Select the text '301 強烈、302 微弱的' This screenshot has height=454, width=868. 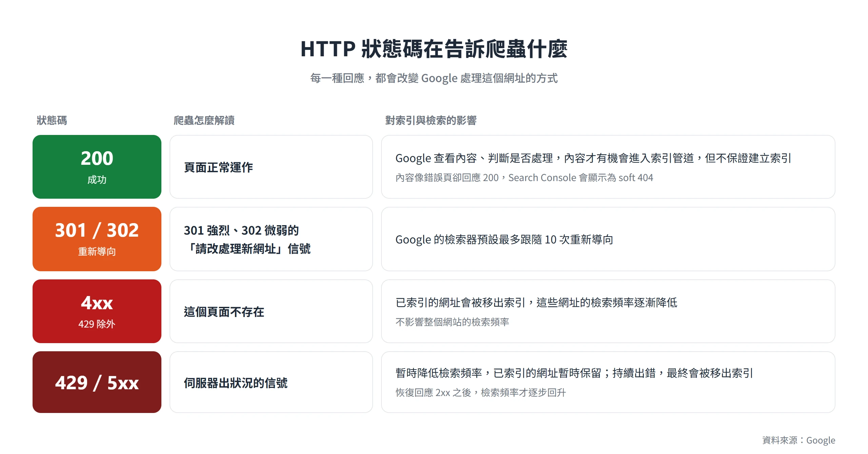(x=241, y=231)
